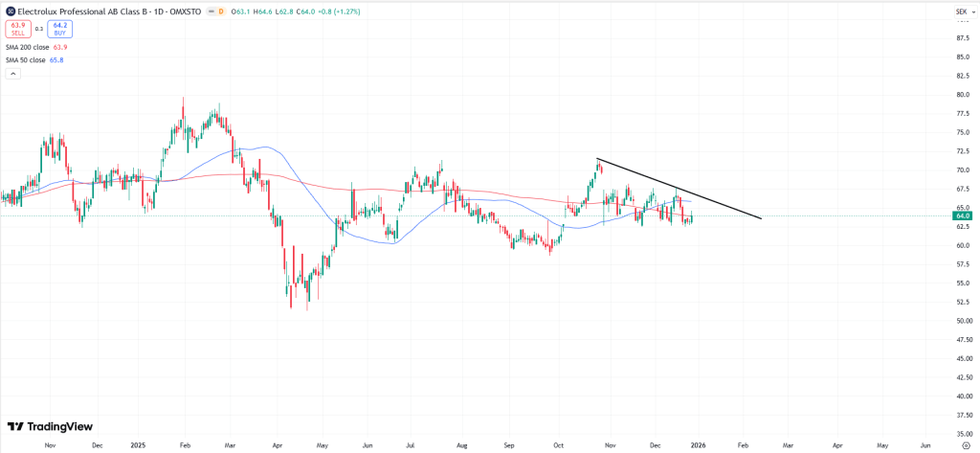Click the 64.2 BUY button
This screenshot has width=980, height=453.
(x=60, y=29)
